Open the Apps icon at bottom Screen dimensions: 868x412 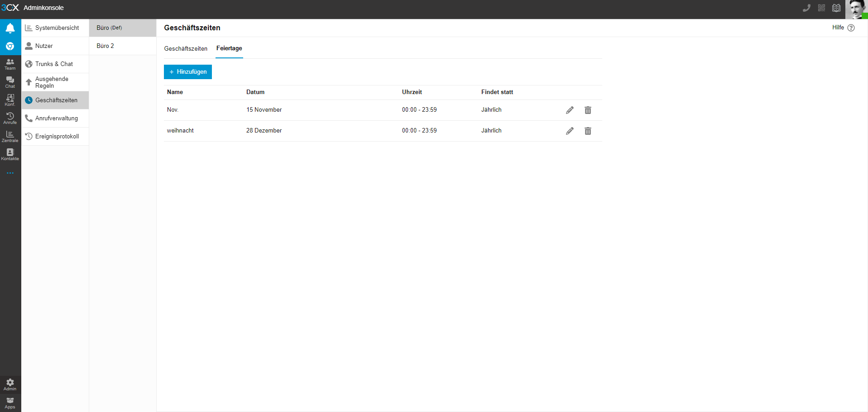pos(10,403)
